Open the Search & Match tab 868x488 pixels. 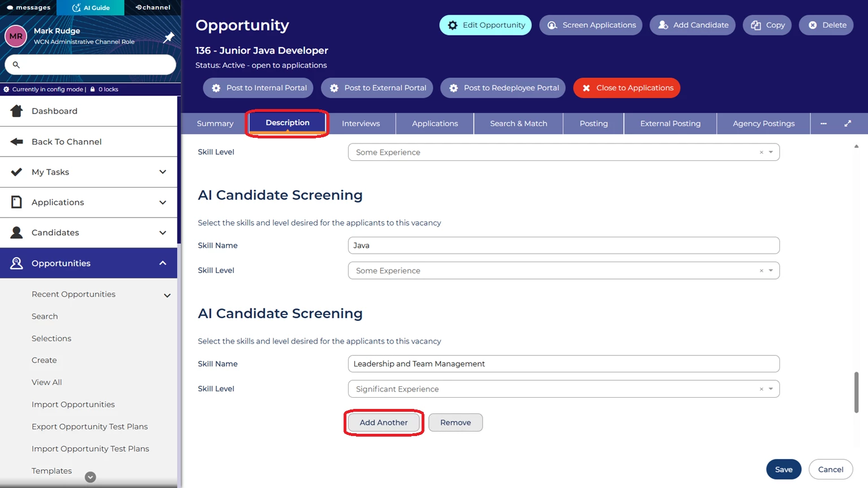[x=518, y=123]
